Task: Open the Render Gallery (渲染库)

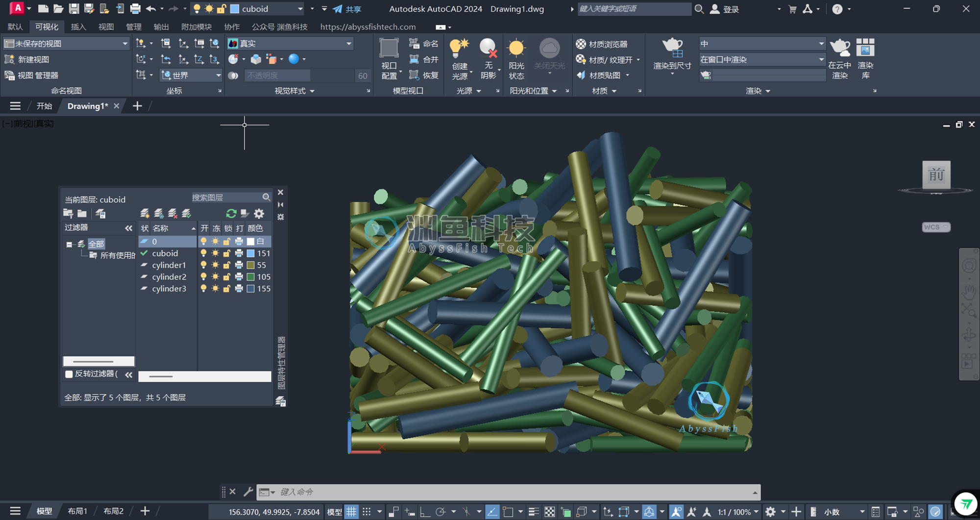Action: tap(865, 48)
